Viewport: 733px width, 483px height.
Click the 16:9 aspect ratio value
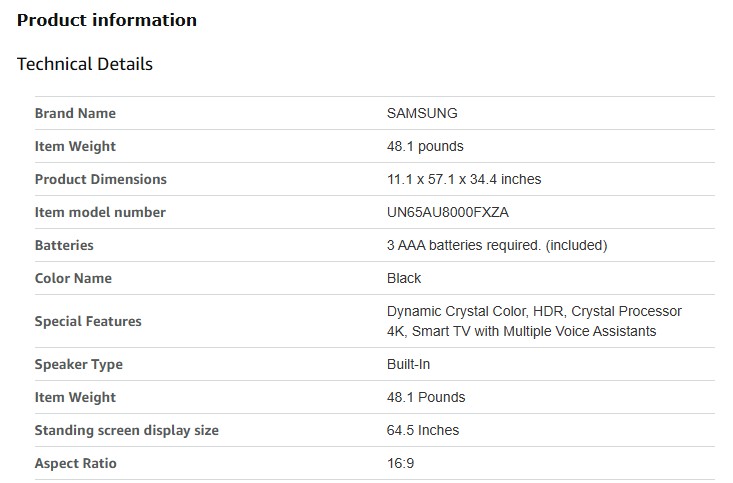pos(401,463)
